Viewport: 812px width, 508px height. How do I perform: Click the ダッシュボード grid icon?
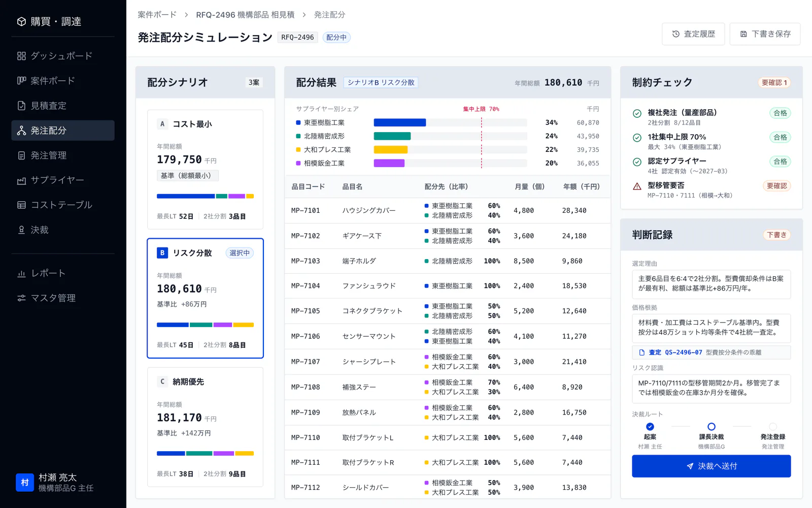coord(21,56)
